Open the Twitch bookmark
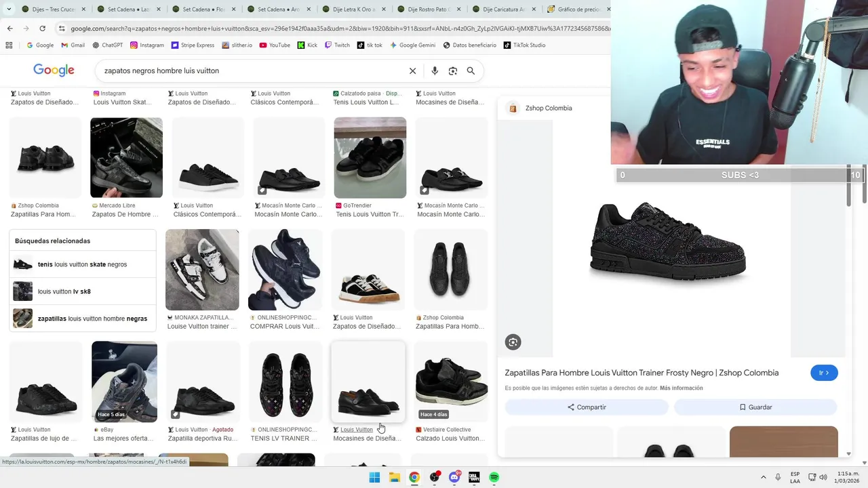The height and width of the screenshot is (488, 868). (x=337, y=45)
